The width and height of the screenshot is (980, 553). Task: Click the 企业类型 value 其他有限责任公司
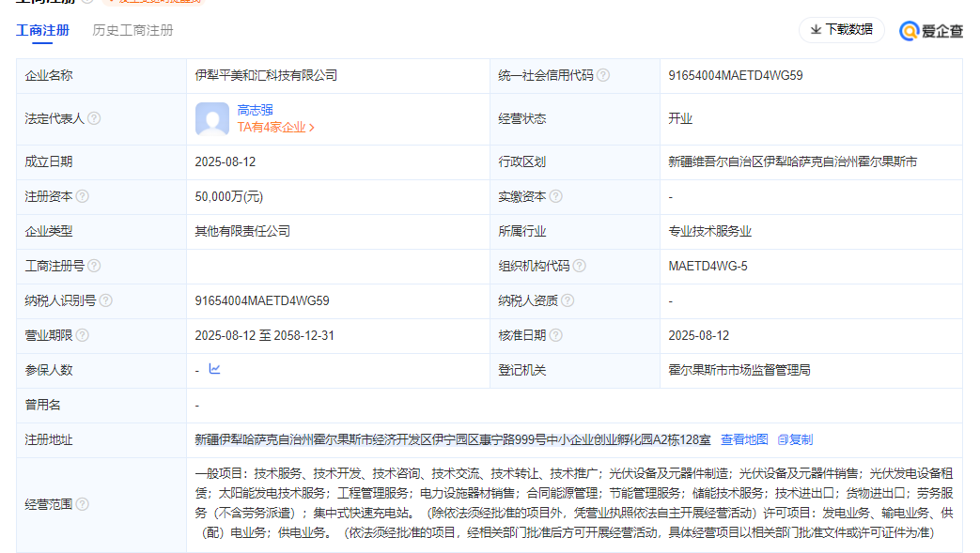click(242, 231)
